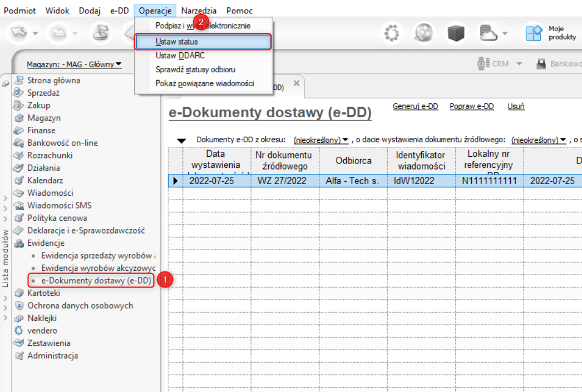Image resolution: width=582 pixels, height=392 pixels.
Task: Click the Polityka cenowa icon
Action: coord(19,218)
